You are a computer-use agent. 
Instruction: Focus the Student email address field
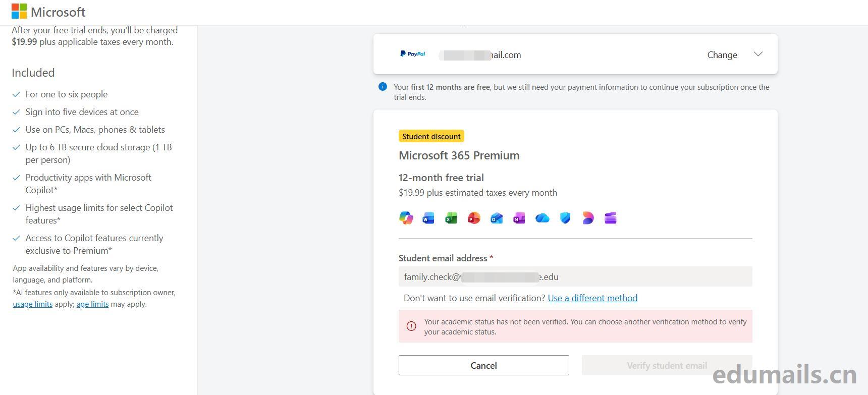point(575,276)
